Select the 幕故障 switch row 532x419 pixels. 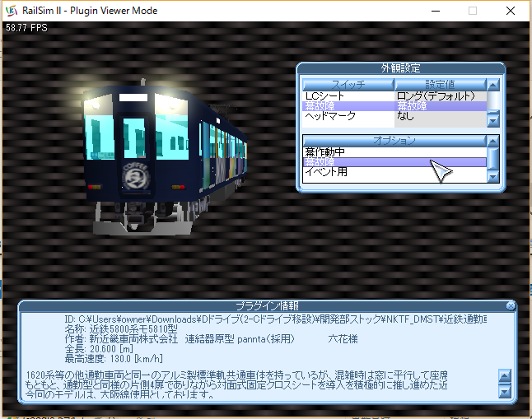pyautogui.click(x=394, y=106)
